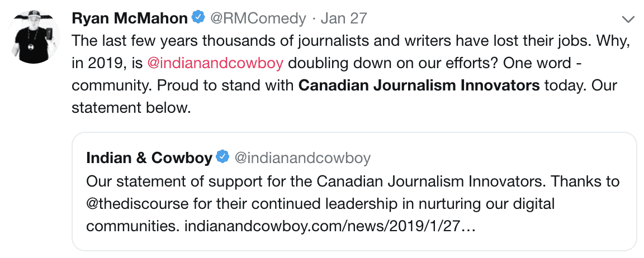Click "Our statement below." in main tweet
The image size is (644, 258).
point(131,107)
